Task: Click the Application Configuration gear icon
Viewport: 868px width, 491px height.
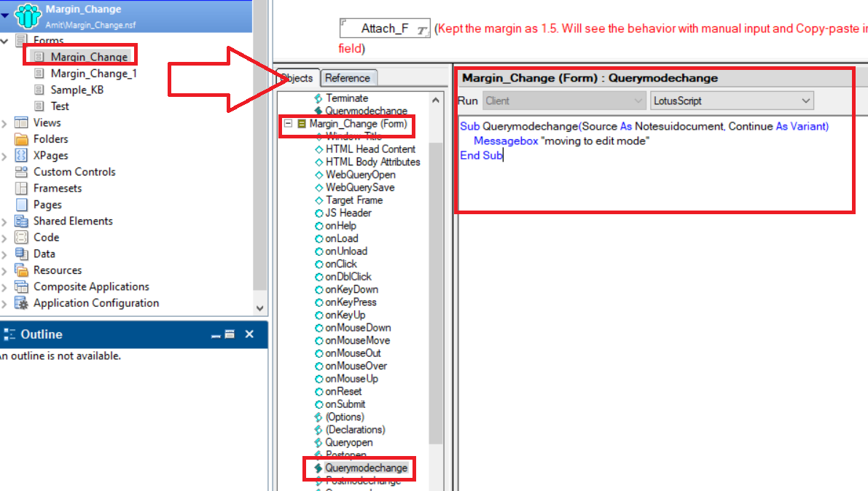Action: pyautogui.click(x=21, y=303)
